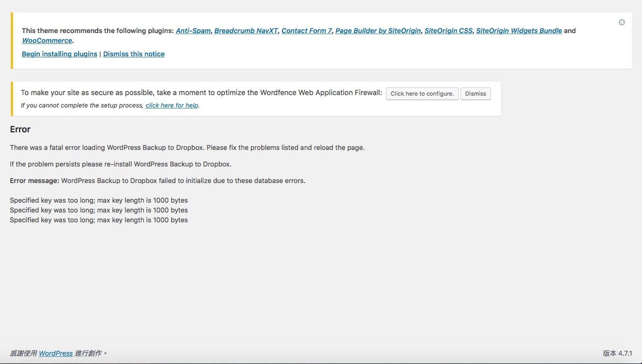Open the WooCommerce plugin link
Viewport: 642px width, 364px height.
(47, 40)
